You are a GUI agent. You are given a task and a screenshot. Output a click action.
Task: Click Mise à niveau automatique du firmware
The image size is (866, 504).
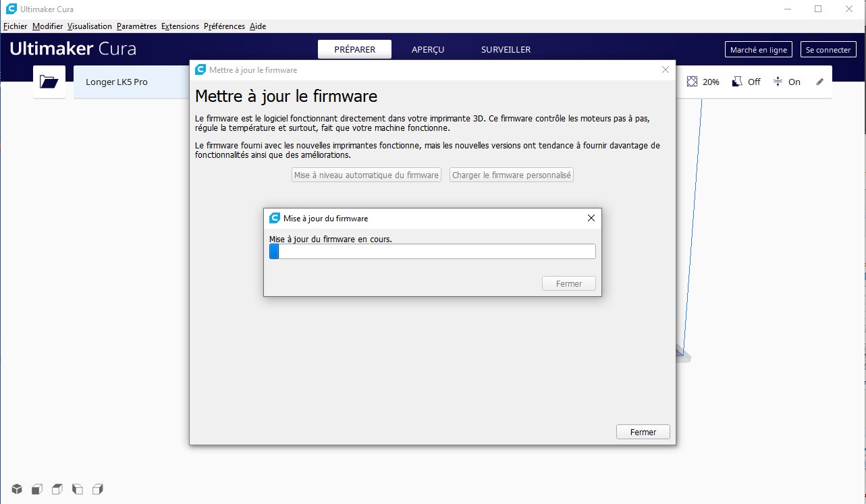click(367, 175)
